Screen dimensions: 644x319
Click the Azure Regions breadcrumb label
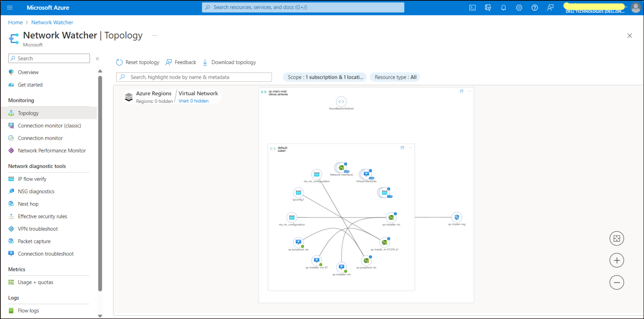tap(153, 93)
